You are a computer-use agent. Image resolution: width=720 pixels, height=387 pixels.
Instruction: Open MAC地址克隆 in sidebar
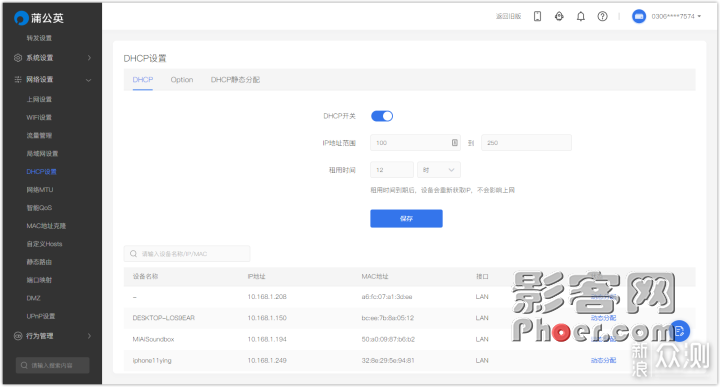click(46, 226)
